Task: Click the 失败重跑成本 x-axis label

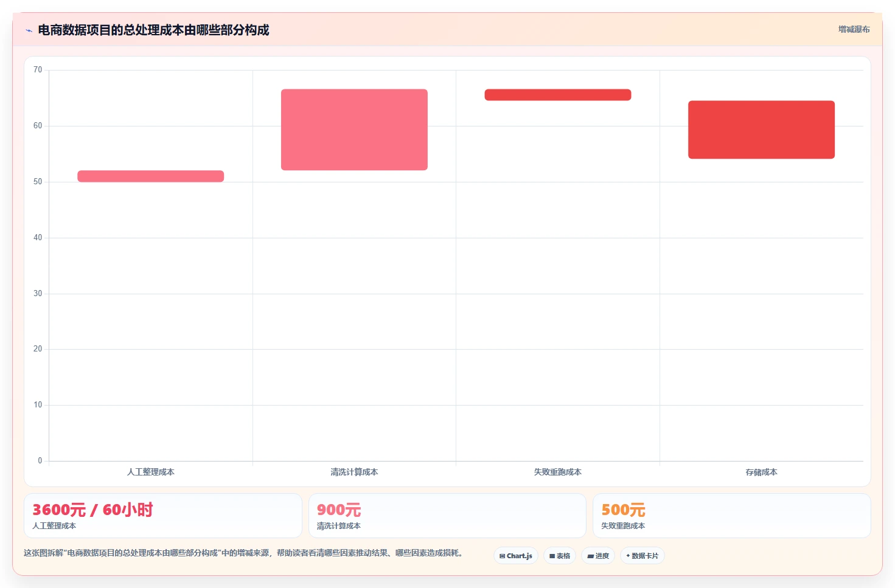Action: pyautogui.click(x=558, y=472)
